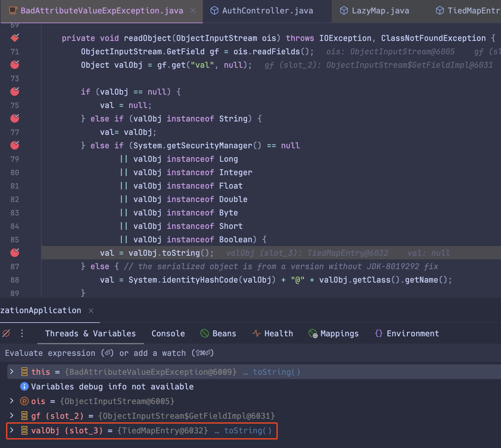Screen dimensions: 501x448
Task: Select Threads & Variables view
Action: point(90,334)
